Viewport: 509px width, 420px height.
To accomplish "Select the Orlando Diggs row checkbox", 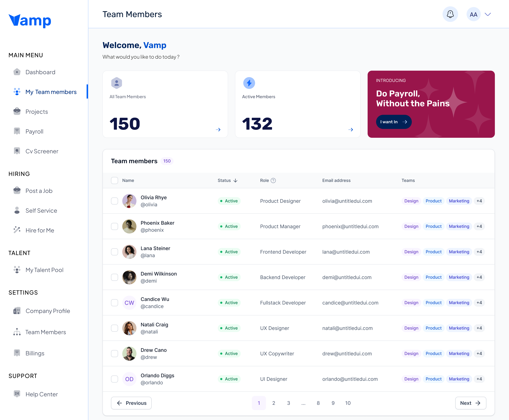I will click(x=115, y=379).
